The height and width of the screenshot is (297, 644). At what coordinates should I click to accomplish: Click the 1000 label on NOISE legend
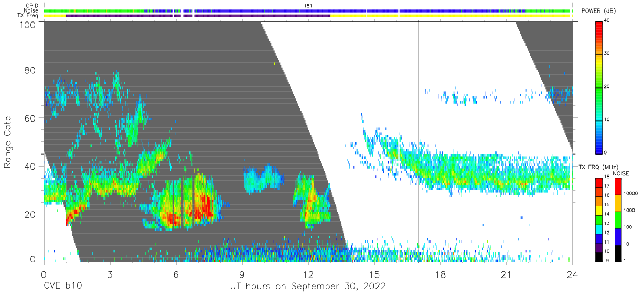click(x=629, y=210)
